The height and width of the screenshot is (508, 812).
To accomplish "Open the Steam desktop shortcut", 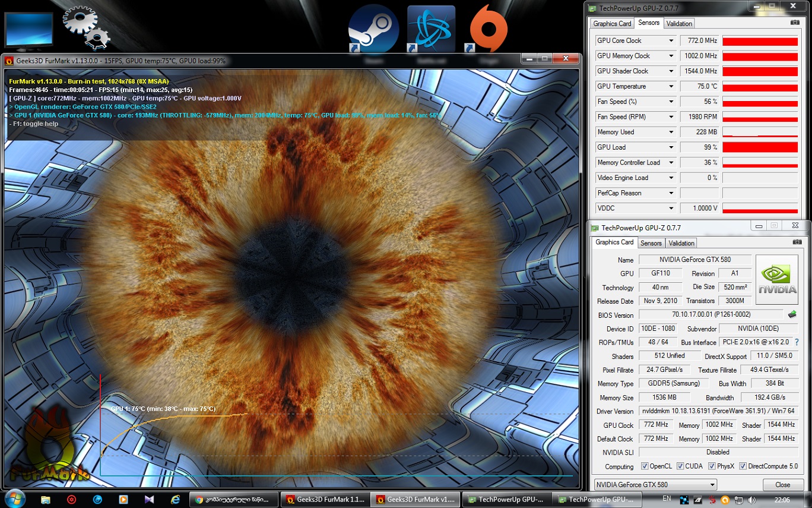I will [x=373, y=28].
